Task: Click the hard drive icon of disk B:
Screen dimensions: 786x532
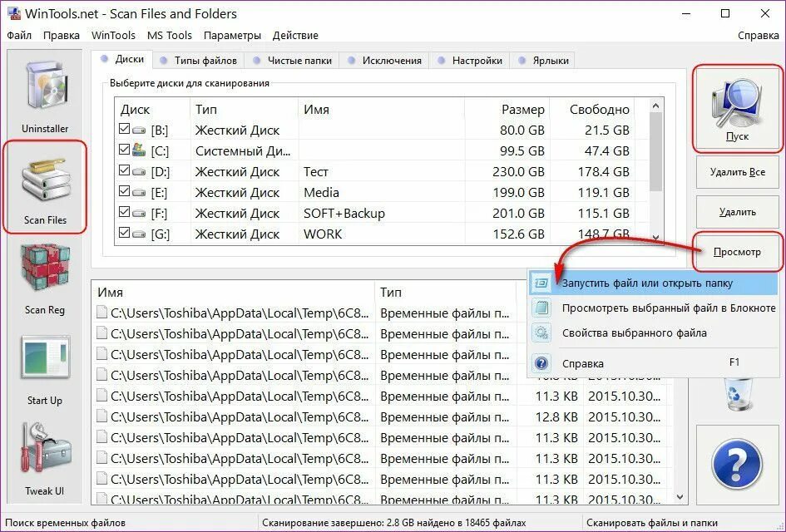Action: pyautogui.click(x=140, y=131)
